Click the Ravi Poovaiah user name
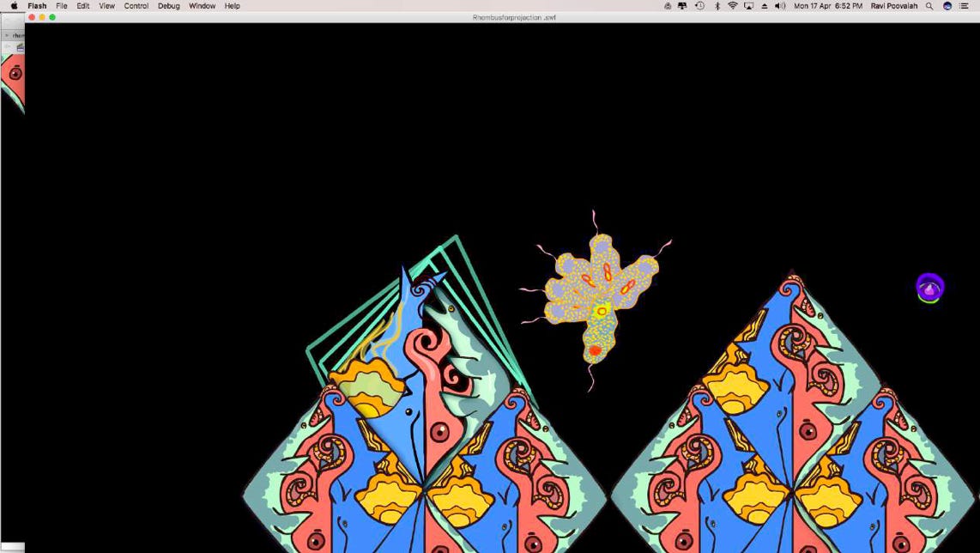 pyautogui.click(x=894, y=6)
